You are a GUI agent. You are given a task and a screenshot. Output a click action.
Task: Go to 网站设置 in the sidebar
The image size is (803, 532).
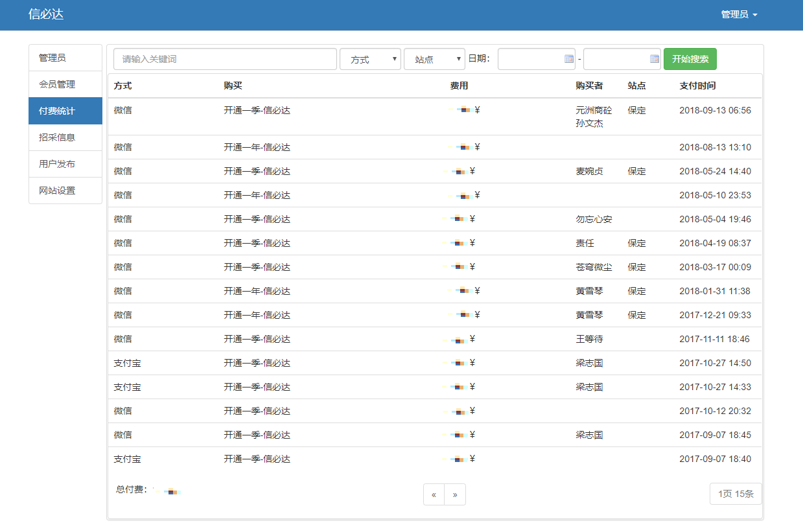[65, 191]
